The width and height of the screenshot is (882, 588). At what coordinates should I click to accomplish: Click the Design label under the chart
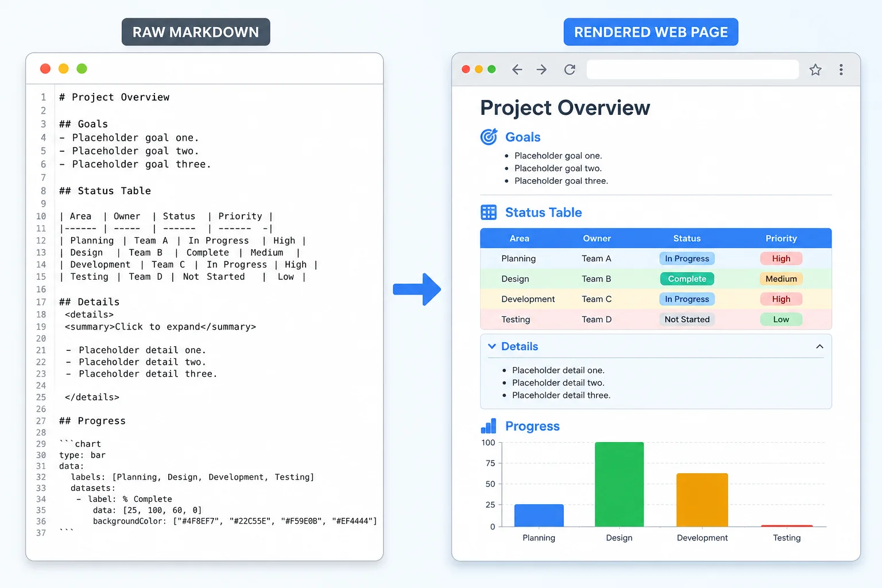pos(619,537)
